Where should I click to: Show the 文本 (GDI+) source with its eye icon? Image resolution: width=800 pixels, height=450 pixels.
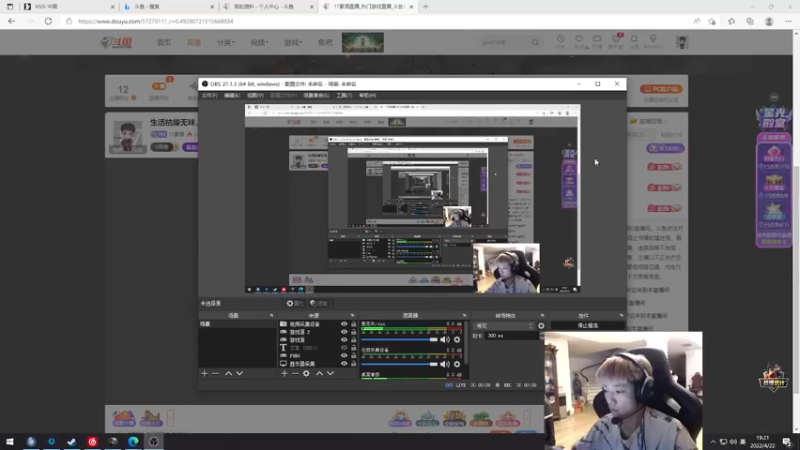[x=344, y=348]
